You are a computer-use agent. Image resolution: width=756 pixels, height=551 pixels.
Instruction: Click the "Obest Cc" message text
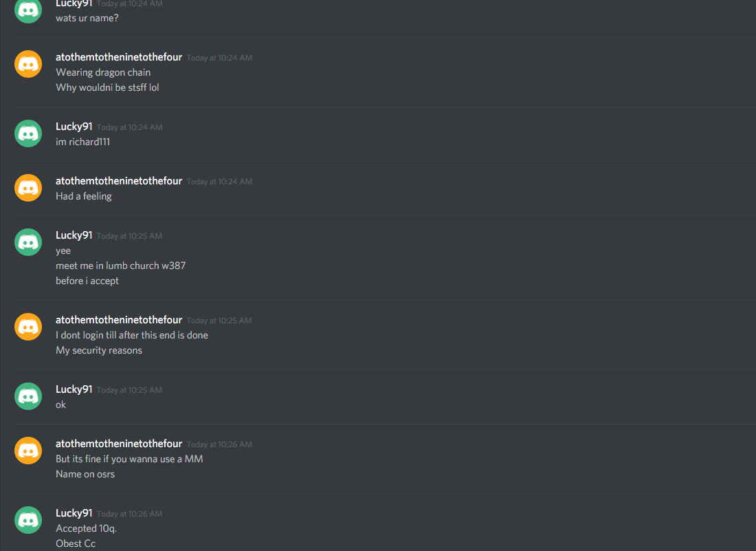tap(75, 543)
